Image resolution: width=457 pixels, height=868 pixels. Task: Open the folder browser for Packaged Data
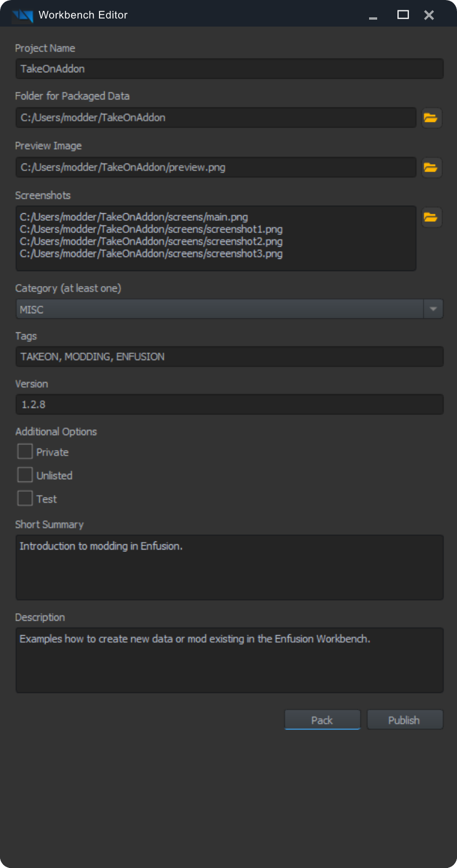click(x=431, y=117)
